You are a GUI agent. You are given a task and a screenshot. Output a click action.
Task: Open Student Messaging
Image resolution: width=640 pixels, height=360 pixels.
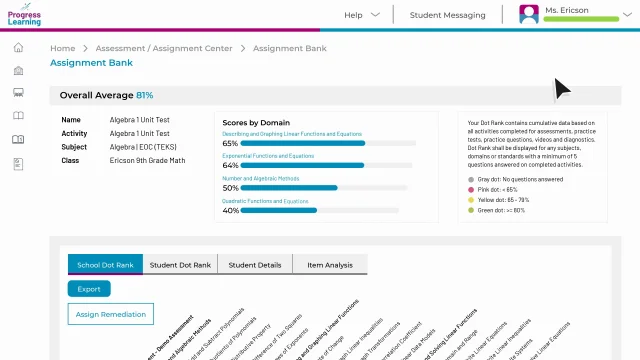(x=447, y=15)
